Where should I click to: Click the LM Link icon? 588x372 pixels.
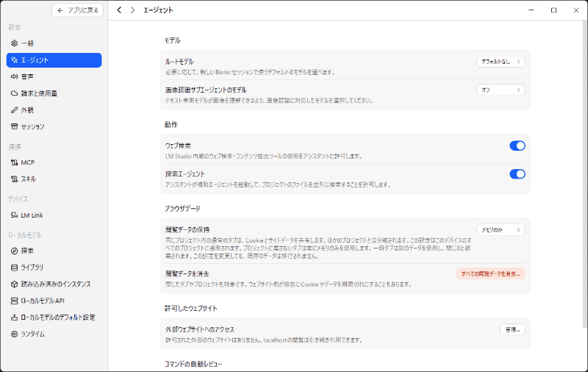14,215
